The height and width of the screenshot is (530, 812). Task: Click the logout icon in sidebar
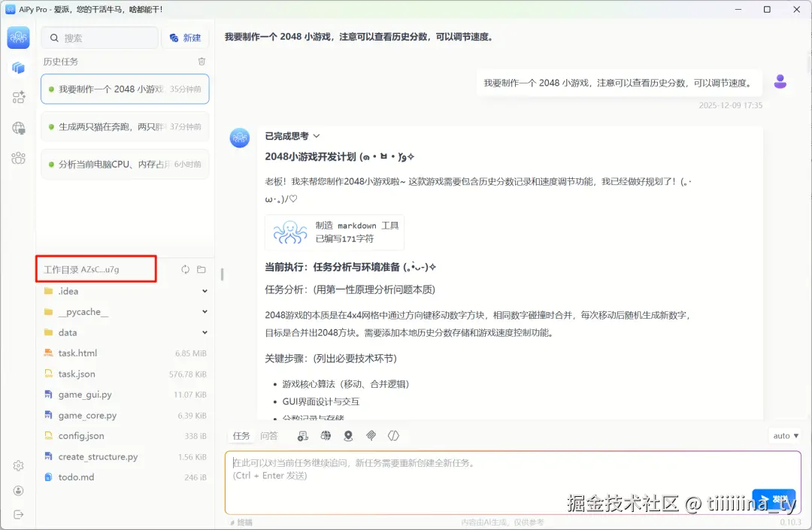18,514
